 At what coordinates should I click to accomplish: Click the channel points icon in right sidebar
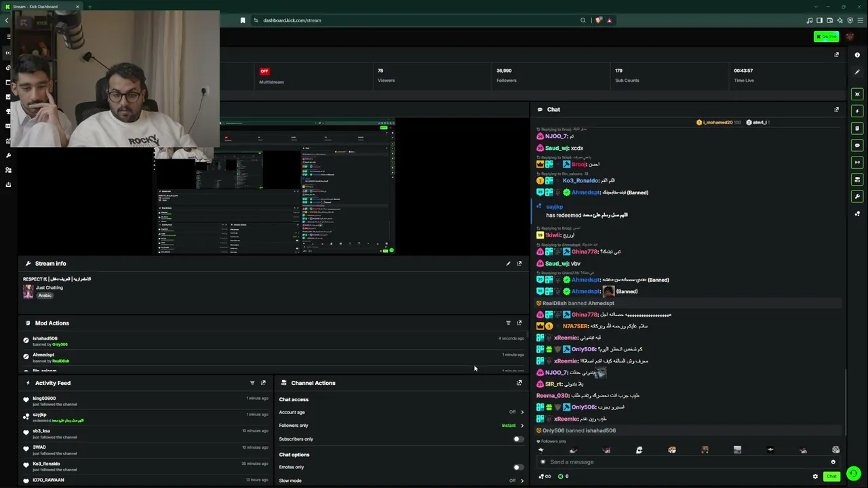point(857,213)
